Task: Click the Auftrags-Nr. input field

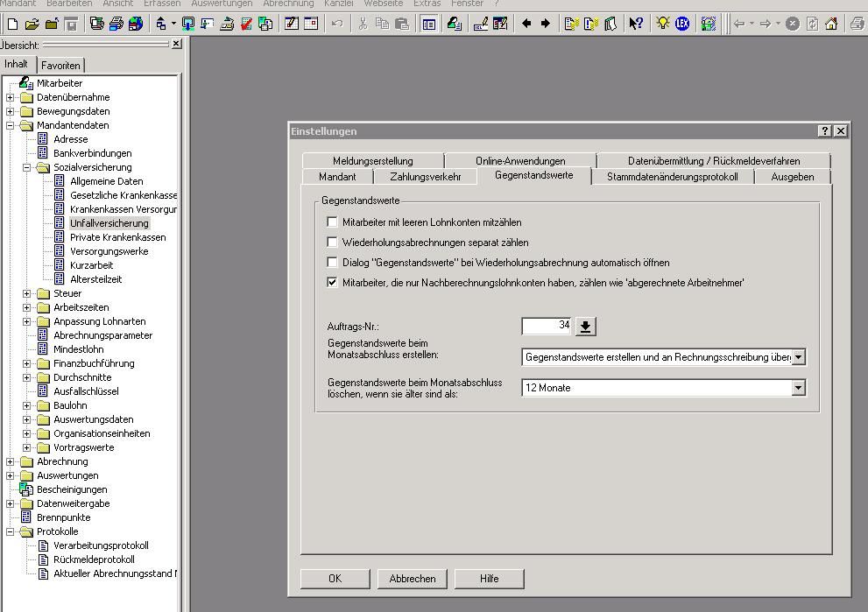Action: (x=547, y=326)
